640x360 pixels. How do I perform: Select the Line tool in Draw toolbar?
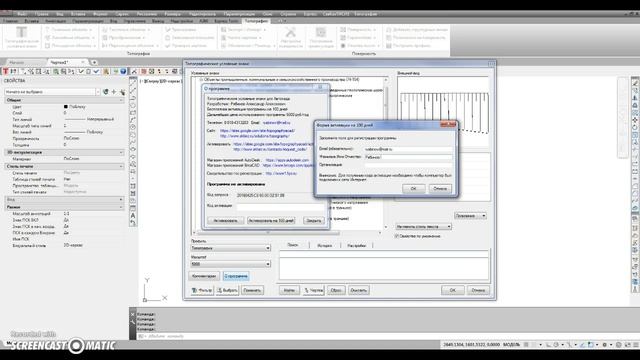tap(133, 82)
